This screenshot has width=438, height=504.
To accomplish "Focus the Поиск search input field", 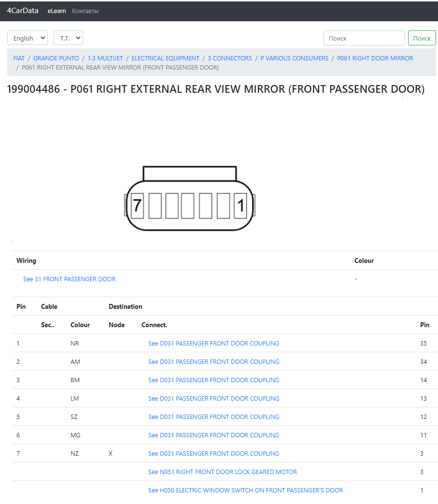I will (364, 38).
